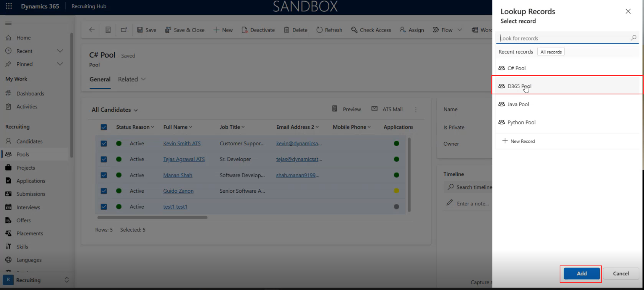Open the Flow command
Screen dimensions: 644x290
tap(442, 30)
